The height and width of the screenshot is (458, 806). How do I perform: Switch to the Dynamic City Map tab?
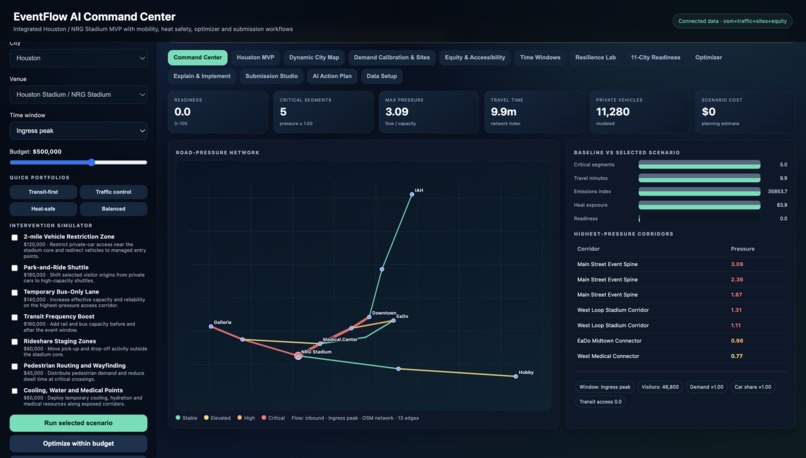pos(314,58)
